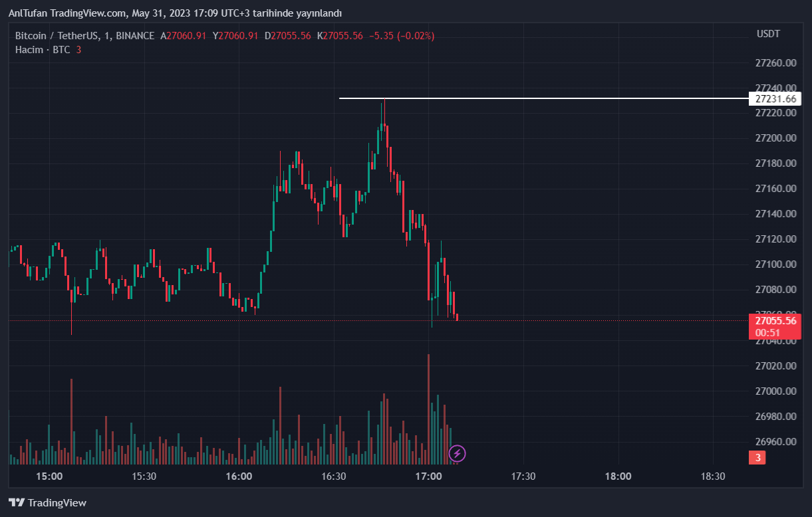Click the USDT currency label
Screen dimensions: 812x517
[768, 34]
